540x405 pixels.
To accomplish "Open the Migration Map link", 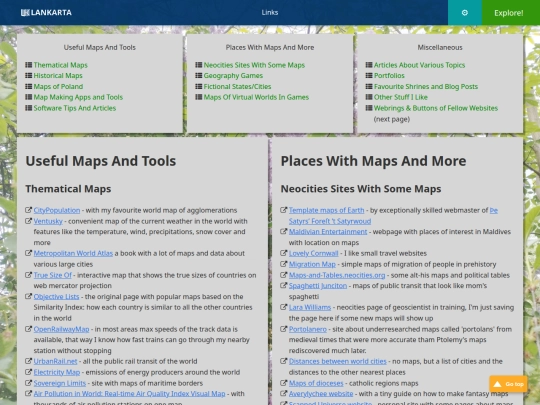I will 312,264.
